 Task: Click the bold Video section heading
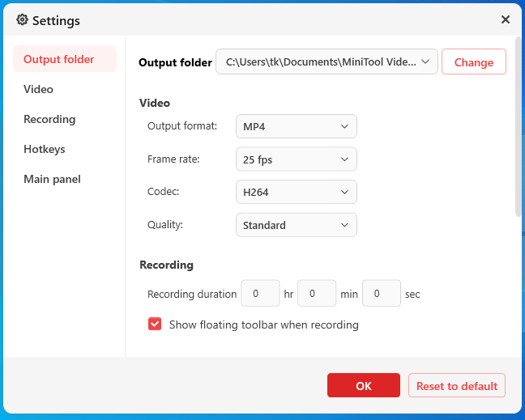pyautogui.click(x=155, y=103)
